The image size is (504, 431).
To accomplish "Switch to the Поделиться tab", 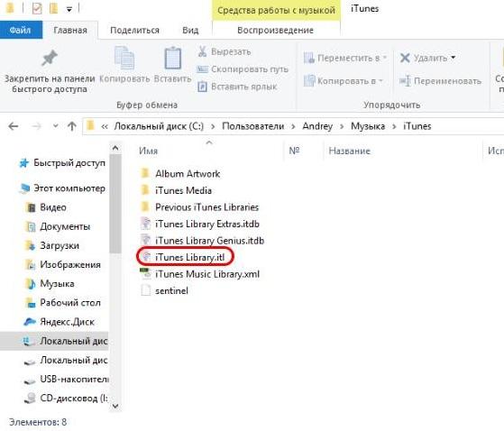I will tap(134, 31).
